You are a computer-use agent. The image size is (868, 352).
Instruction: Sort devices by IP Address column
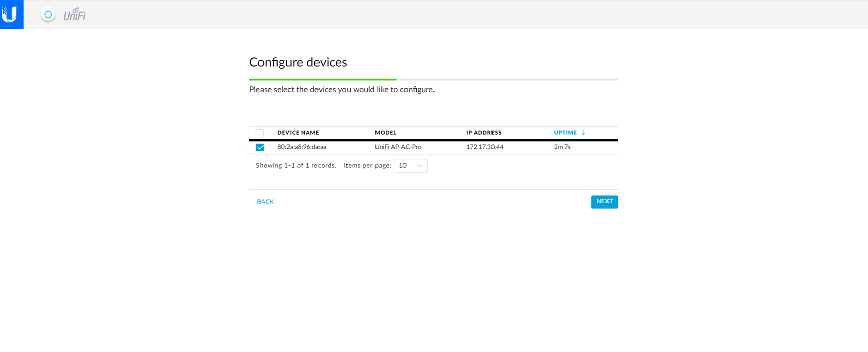483,133
